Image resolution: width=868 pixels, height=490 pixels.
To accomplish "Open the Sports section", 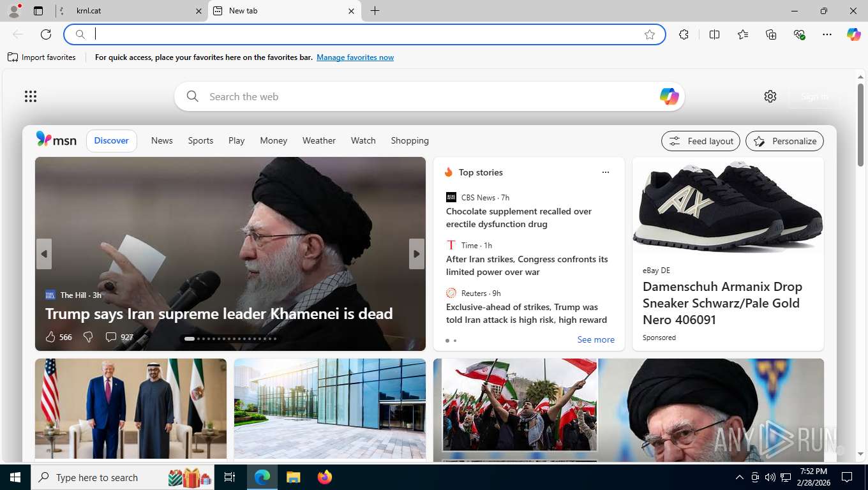I will (200, 140).
